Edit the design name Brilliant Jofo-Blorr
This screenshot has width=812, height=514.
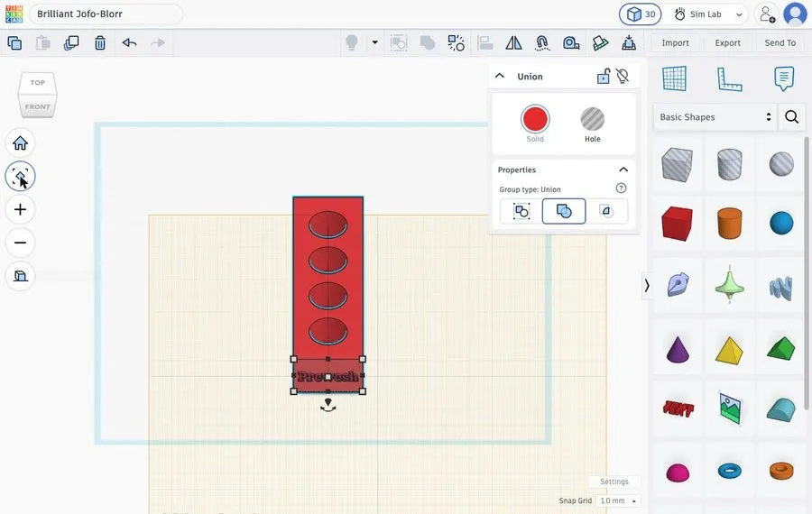106,14
